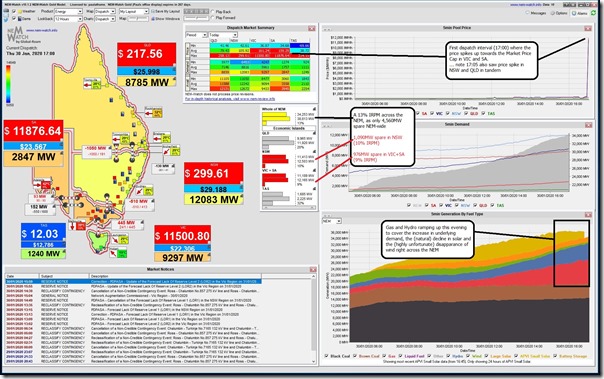Open the Product Energy dropdown

(69, 12)
